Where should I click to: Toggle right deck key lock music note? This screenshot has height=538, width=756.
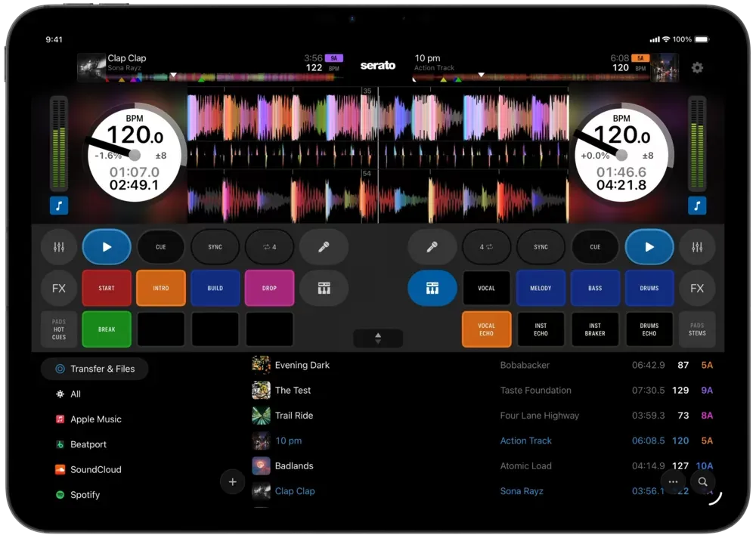697,206
